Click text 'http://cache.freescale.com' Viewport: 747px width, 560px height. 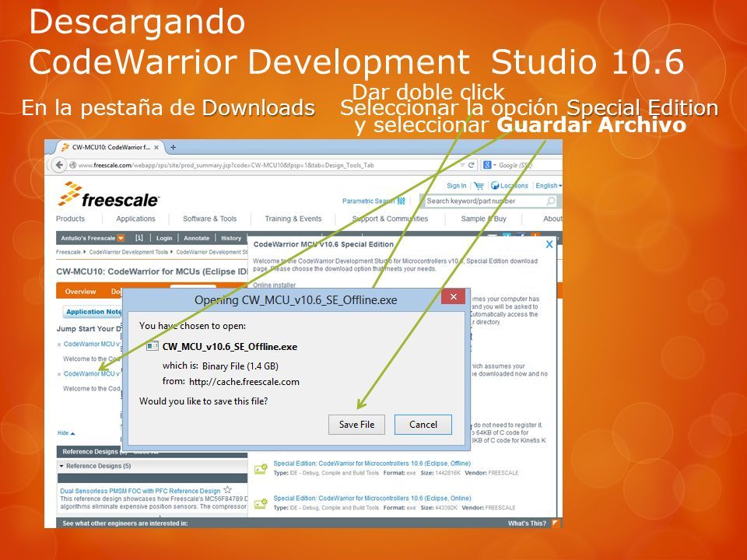[244, 381]
